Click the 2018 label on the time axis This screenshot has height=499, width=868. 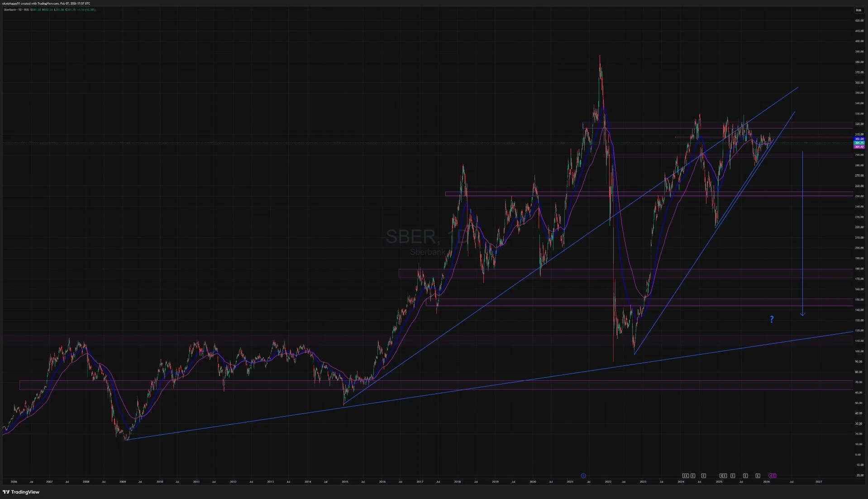[x=458, y=482]
